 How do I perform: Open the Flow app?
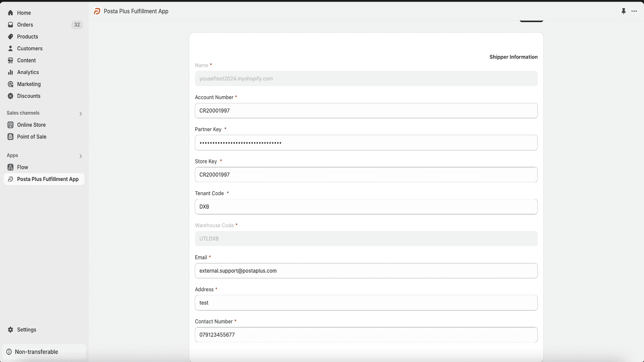(x=23, y=167)
